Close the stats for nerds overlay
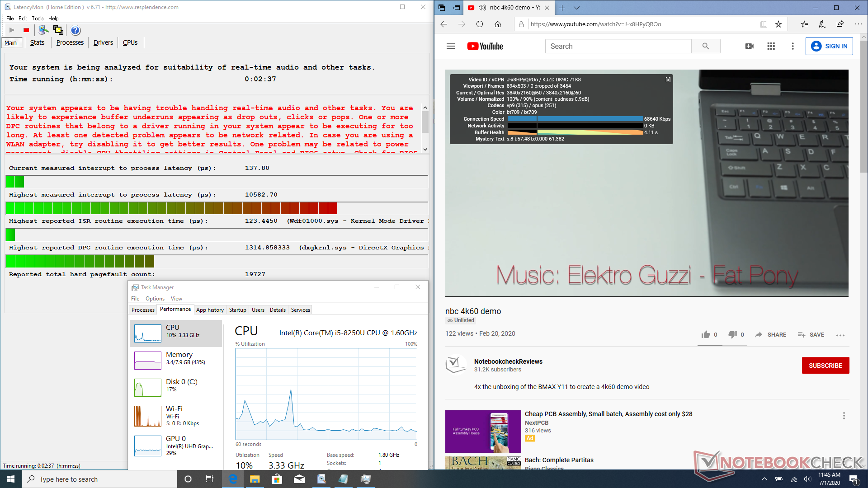 (668, 80)
